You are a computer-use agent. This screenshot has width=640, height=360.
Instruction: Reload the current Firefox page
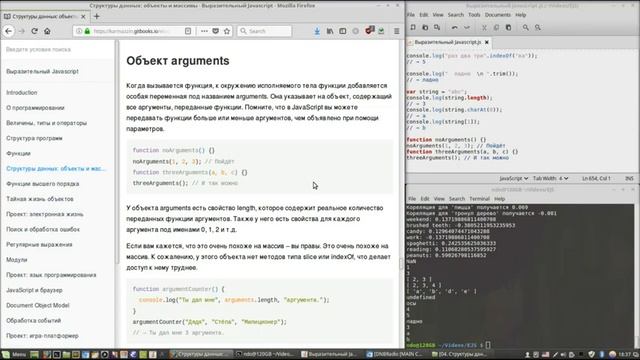click(34, 31)
